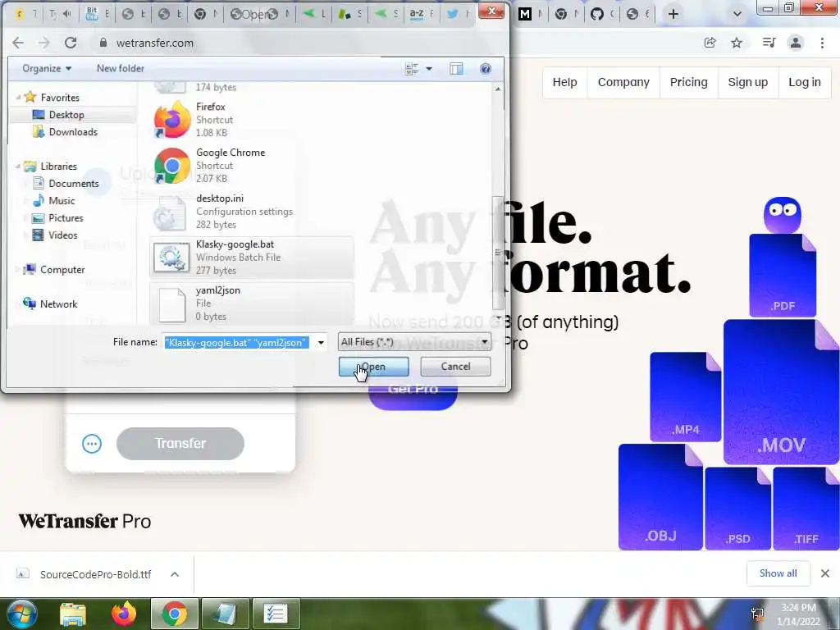The width and height of the screenshot is (840, 630).
Task: Collapse the Libraries tree node
Action: [18, 166]
